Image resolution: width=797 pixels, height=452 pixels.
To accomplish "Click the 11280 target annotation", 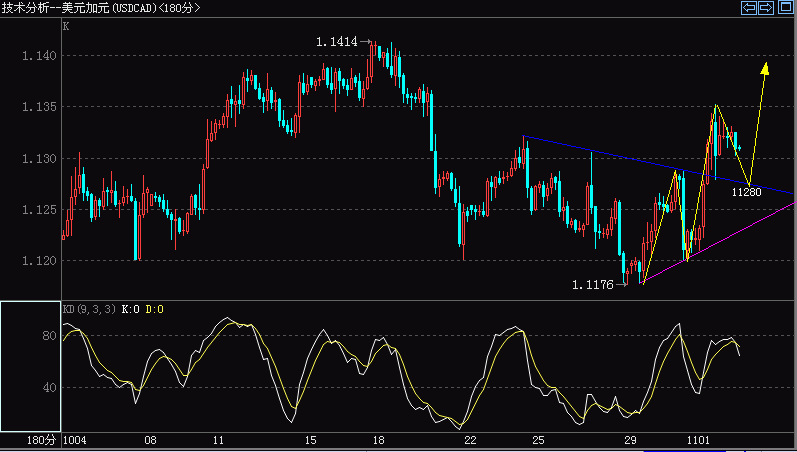I will 747,192.
